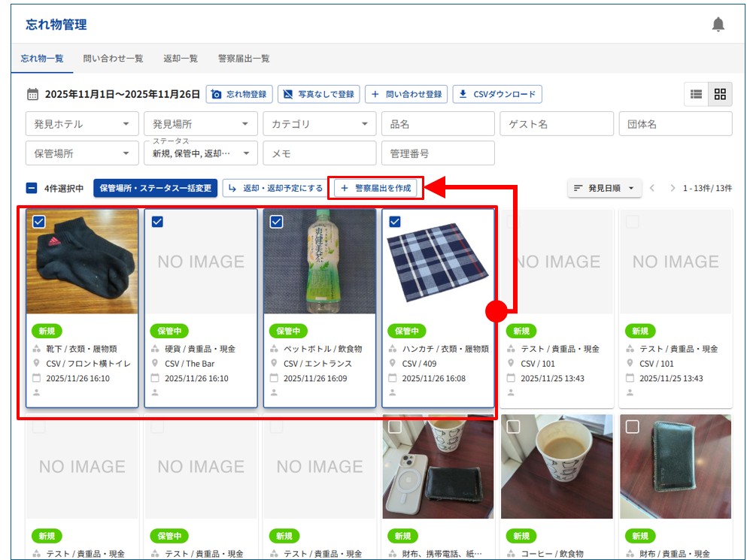The width and height of the screenshot is (747, 560).
Task: Click the 忘れ物登録 button
Action: pos(239,94)
